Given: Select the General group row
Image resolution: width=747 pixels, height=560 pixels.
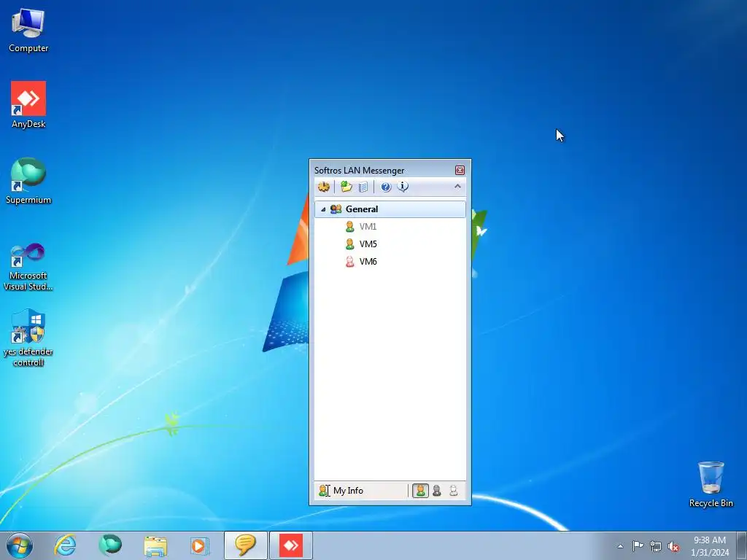Looking at the screenshot, I should pyautogui.click(x=390, y=209).
